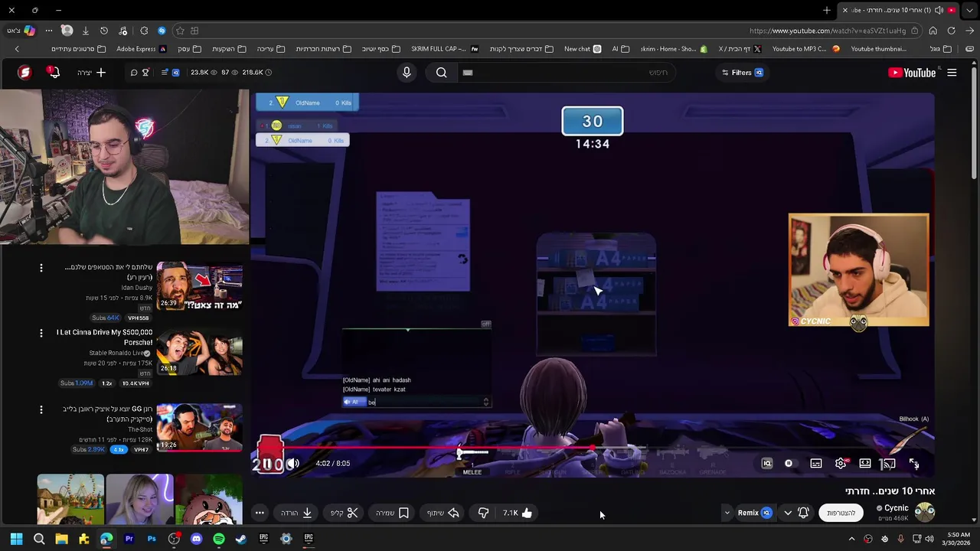The image size is (980, 551).
Task: Activate voice search microphone icon
Action: [x=407, y=73]
